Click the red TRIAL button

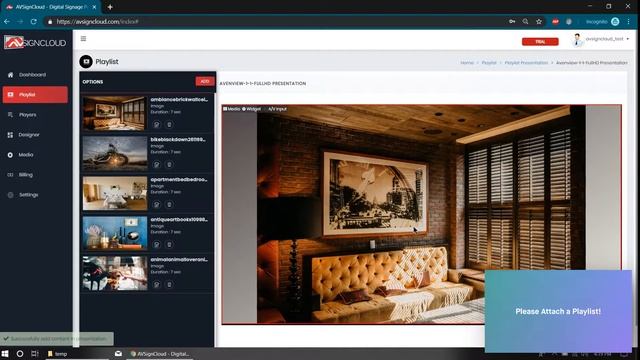540,42
